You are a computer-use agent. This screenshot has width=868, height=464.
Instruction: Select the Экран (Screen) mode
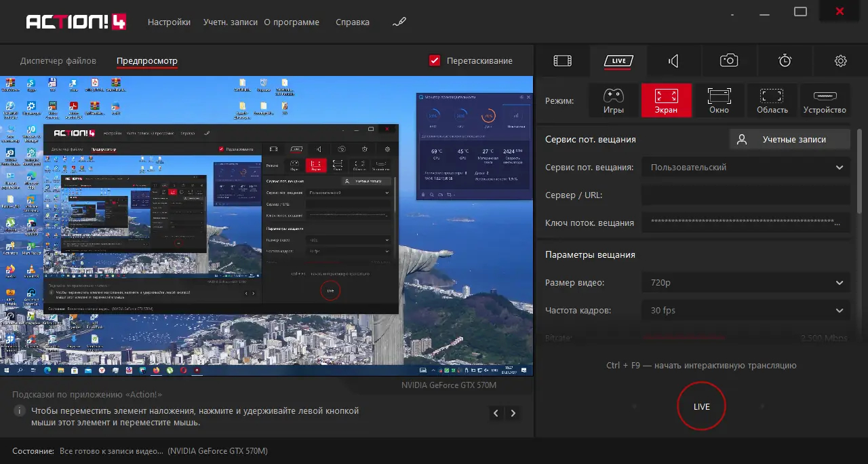[x=667, y=100]
